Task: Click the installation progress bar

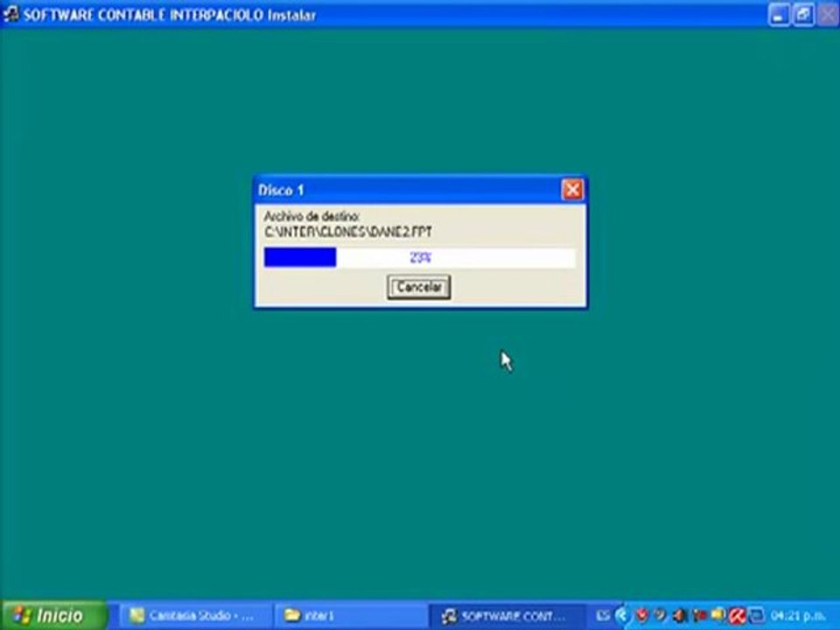Action: [419, 257]
